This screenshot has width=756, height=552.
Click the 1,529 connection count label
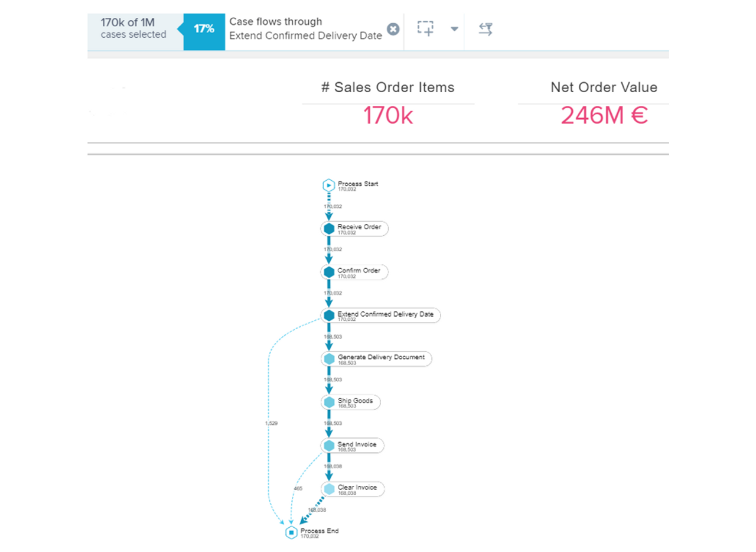(271, 423)
